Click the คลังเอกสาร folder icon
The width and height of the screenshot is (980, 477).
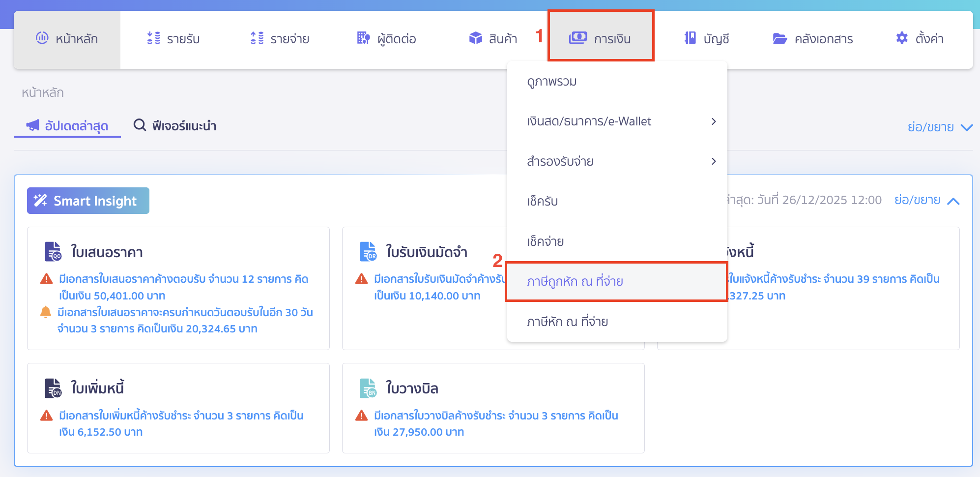click(x=779, y=38)
